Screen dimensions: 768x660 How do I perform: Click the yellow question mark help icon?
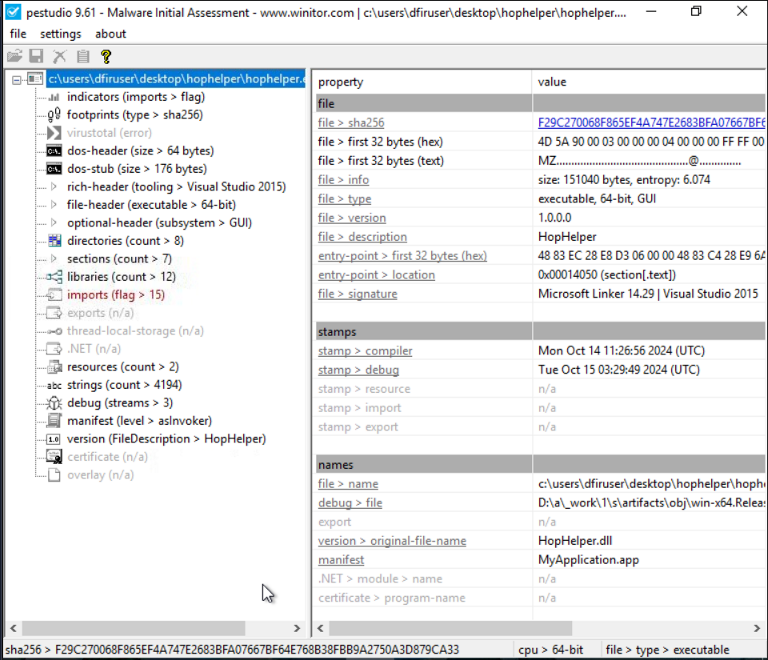click(106, 56)
